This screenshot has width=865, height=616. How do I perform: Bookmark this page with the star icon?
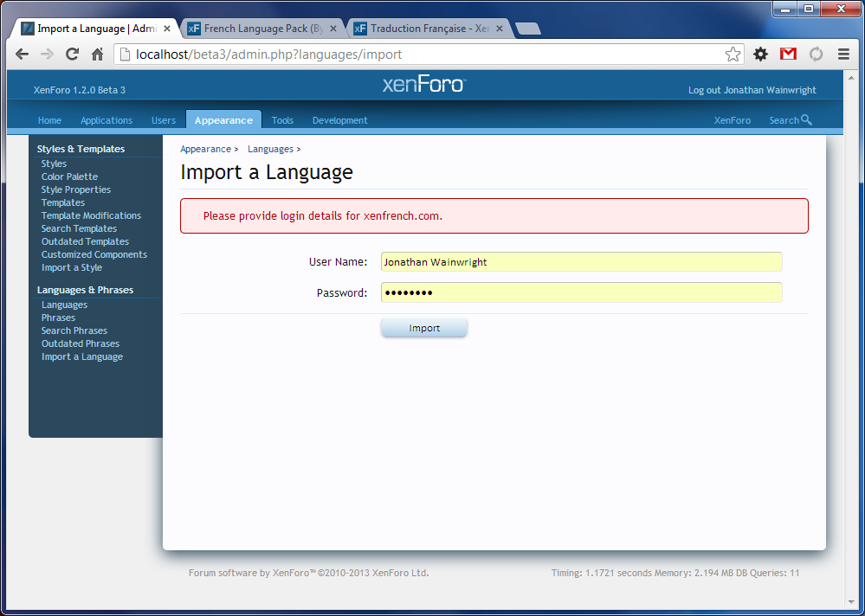pyautogui.click(x=733, y=54)
